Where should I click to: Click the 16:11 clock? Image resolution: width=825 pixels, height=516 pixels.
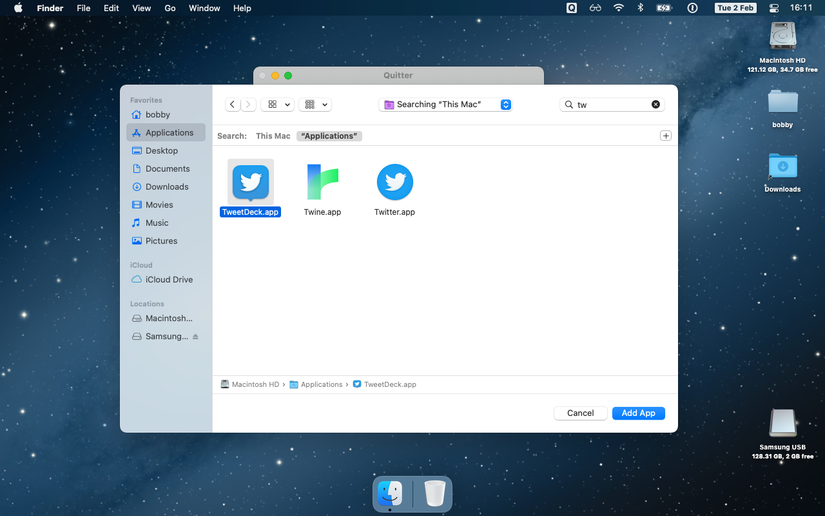(x=801, y=8)
